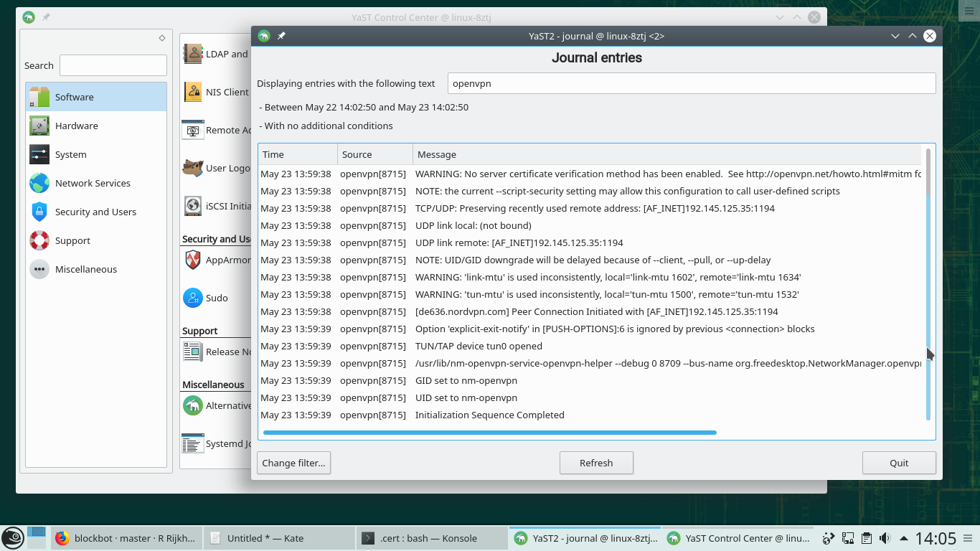
Task: Click the Refresh button
Action: point(596,463)
